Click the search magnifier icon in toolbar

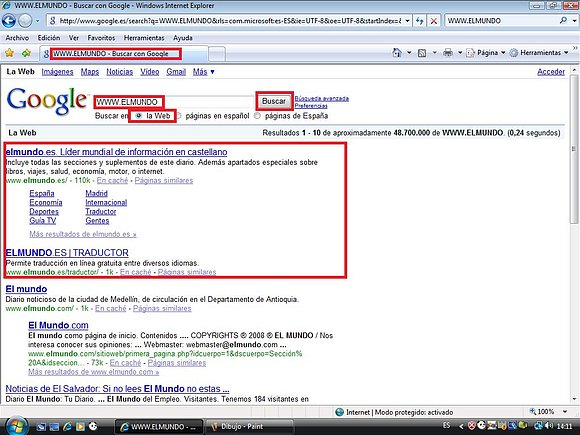(x=563, y=21)
